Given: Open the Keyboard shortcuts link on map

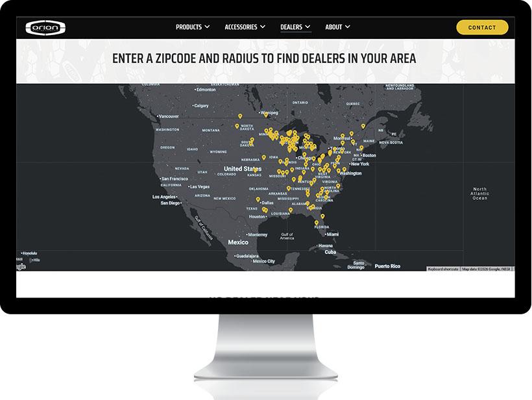Looking at the screenshot, I should point(443,269).
